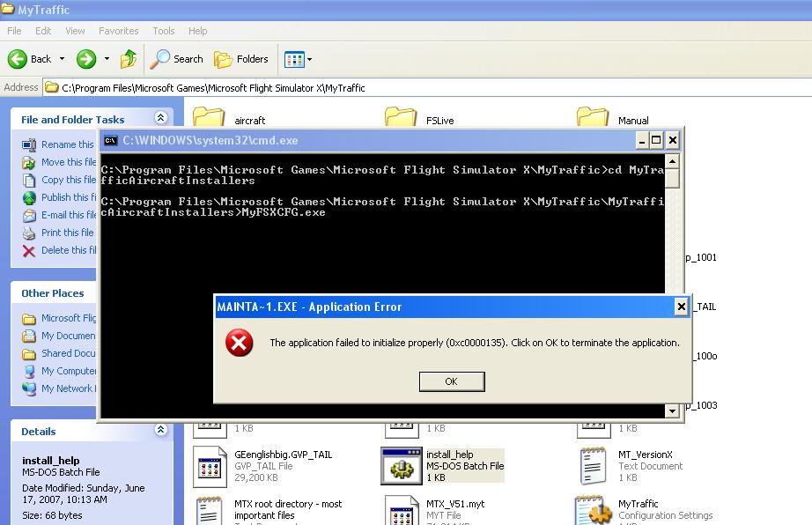Maximize the cmd.exe window
This screenshot has height=525, width=812.
(656, 140)
